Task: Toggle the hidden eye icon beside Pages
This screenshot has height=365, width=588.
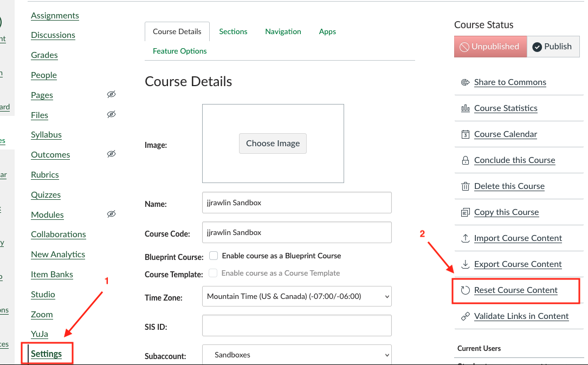Action: point(111,95)
